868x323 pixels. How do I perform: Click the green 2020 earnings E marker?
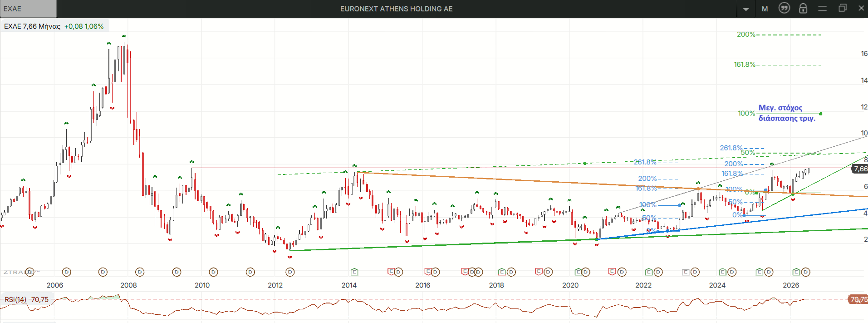click(578, 272)
